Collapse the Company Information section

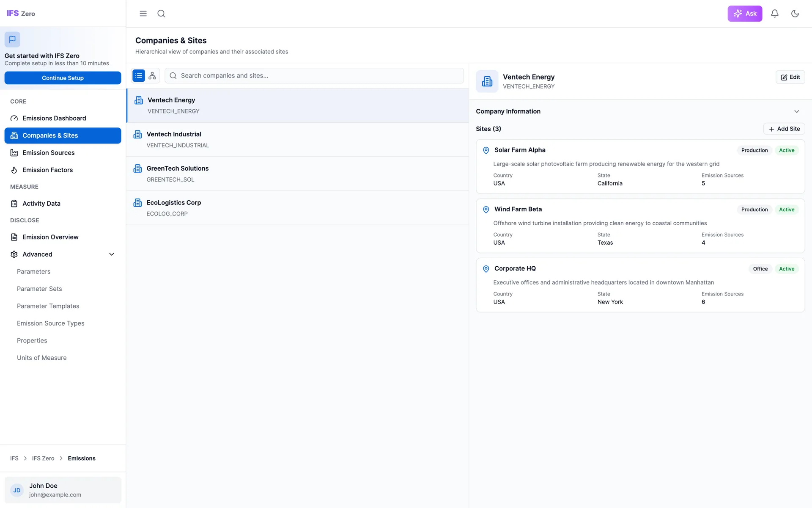(797, 111)
